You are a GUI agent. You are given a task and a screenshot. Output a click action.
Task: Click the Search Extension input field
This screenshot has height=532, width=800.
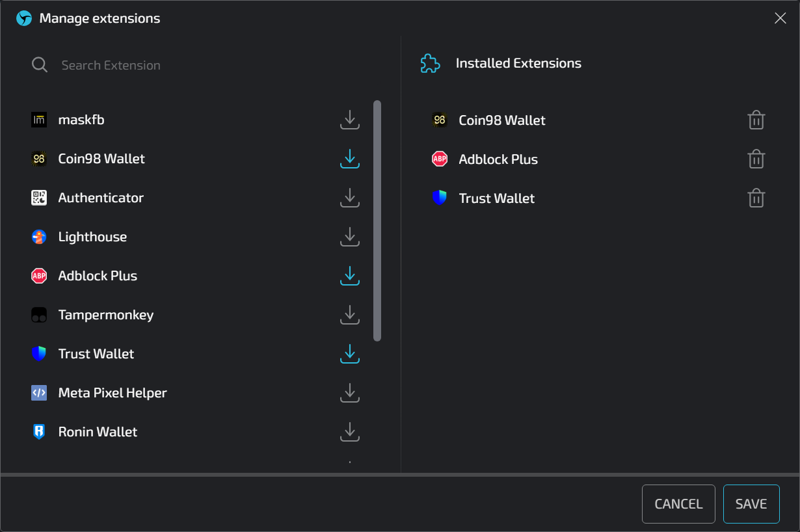pos(195,65)
